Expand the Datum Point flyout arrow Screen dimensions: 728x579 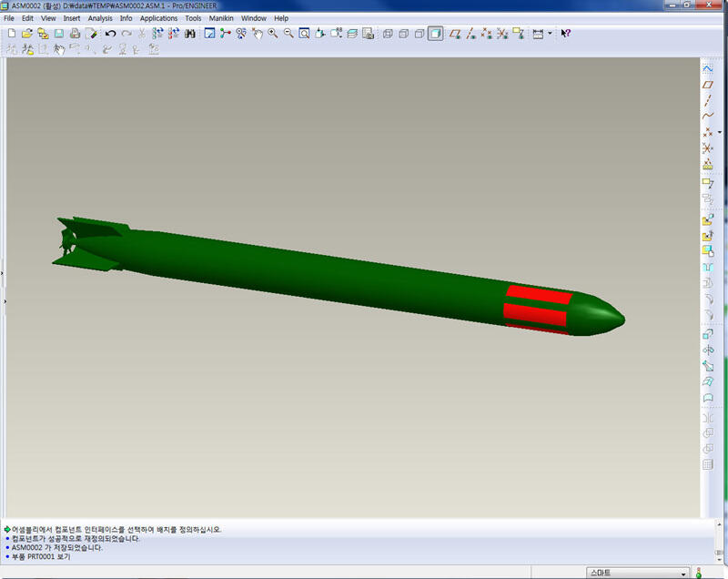(x=720, y=132)
